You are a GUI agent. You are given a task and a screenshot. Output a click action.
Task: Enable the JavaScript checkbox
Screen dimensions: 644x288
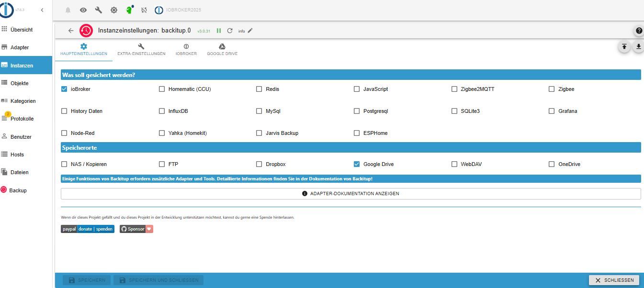click(357, 89)
